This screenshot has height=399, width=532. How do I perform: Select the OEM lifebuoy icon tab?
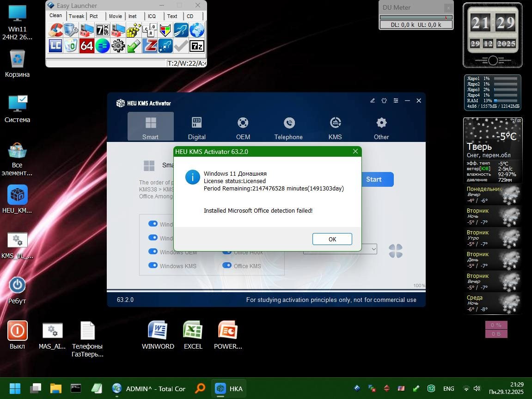243,123
